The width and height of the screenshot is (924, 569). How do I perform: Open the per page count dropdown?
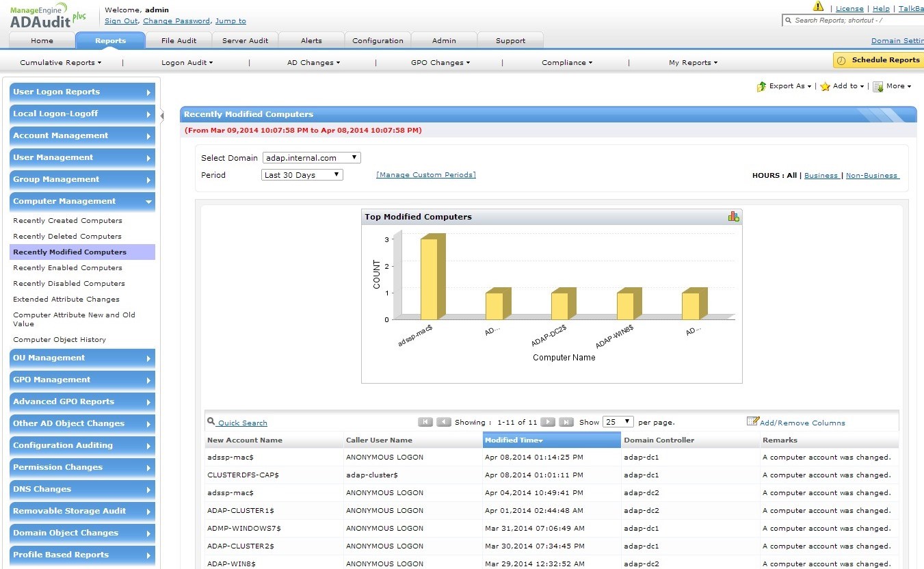[x=618, y=422]
